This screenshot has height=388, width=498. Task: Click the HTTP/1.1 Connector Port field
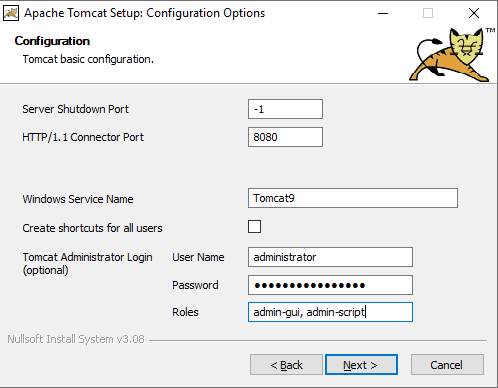click(x=285, y=137)
